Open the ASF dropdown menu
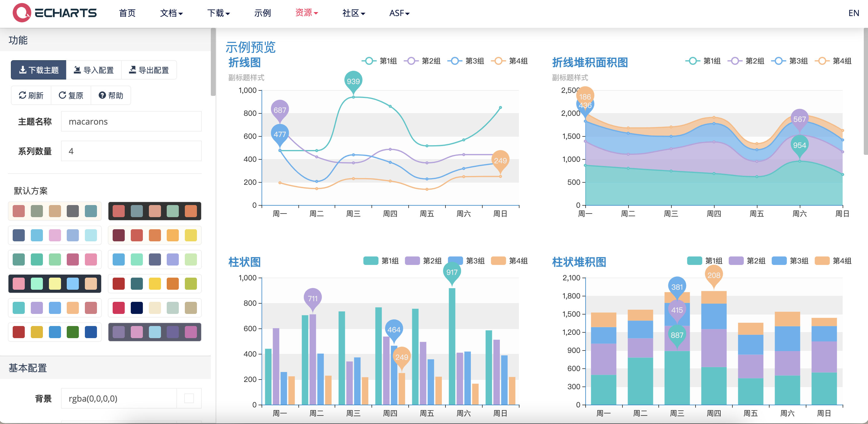This screenshot has width=868, height=424. tap(399, 13)
